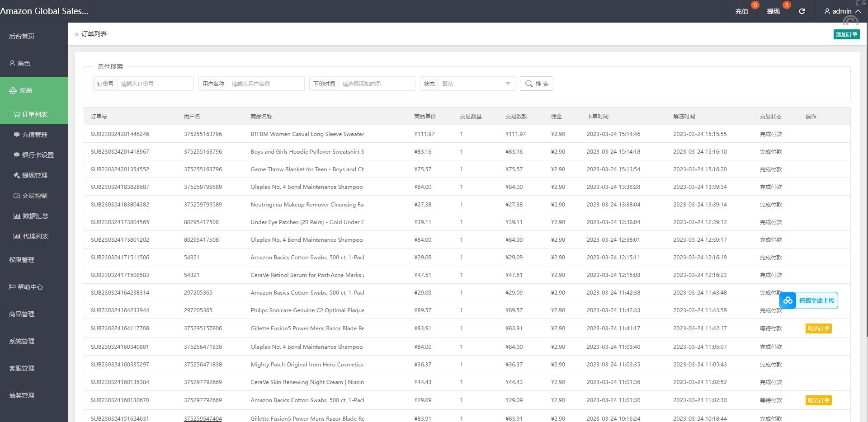The image size is (868, 422).
Task: Open 交易控制 in the sidebar
Action: [x=34, y=196]
